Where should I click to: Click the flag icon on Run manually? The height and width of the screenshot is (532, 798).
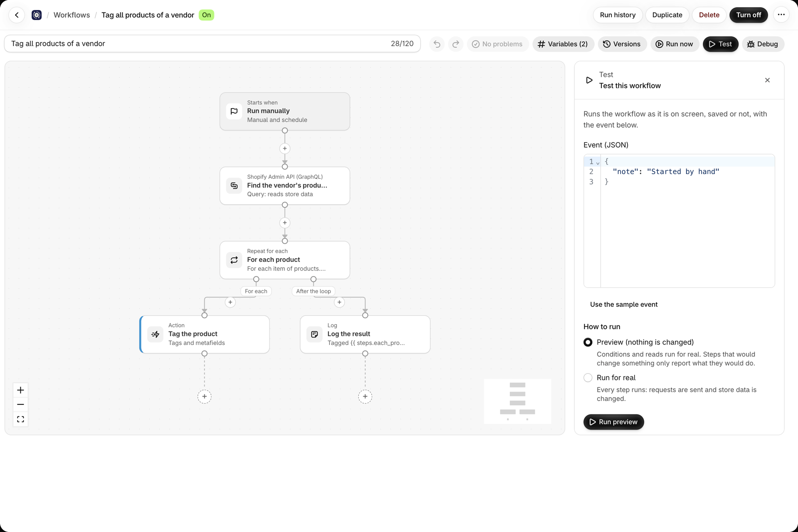pyautogui.click(x=234, y=111)
